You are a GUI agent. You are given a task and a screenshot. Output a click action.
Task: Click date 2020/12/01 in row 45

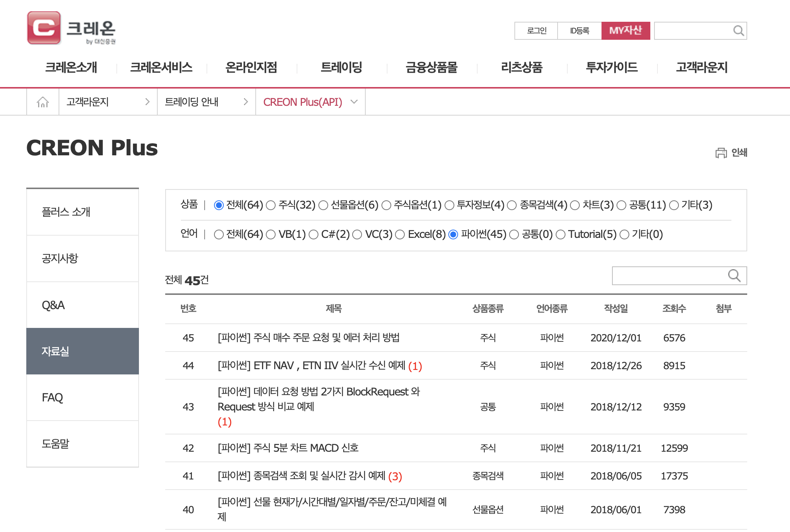(616, 338)
